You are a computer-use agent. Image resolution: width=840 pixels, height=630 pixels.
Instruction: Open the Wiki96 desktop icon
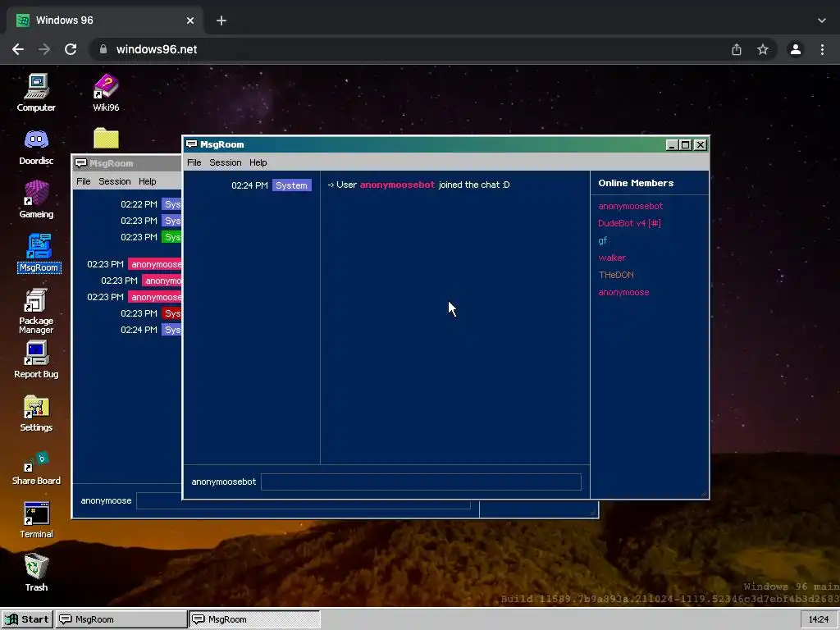(x=106, y=93)
